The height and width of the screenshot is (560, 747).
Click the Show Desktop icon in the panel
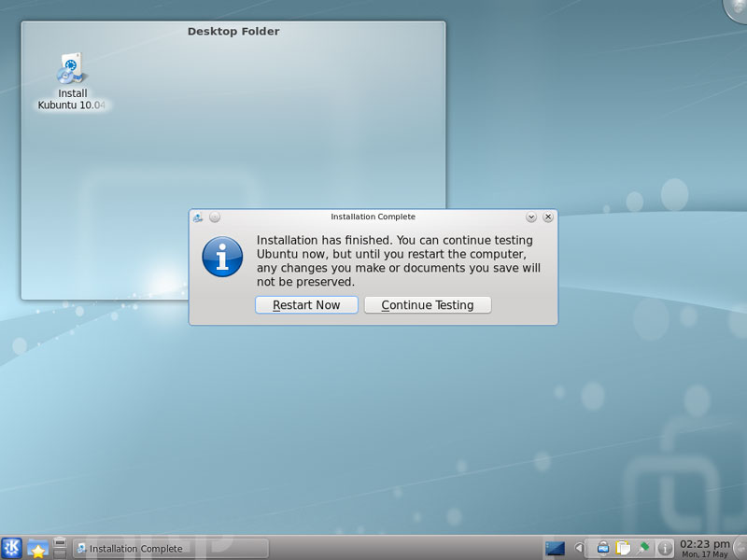click(555, 548)
